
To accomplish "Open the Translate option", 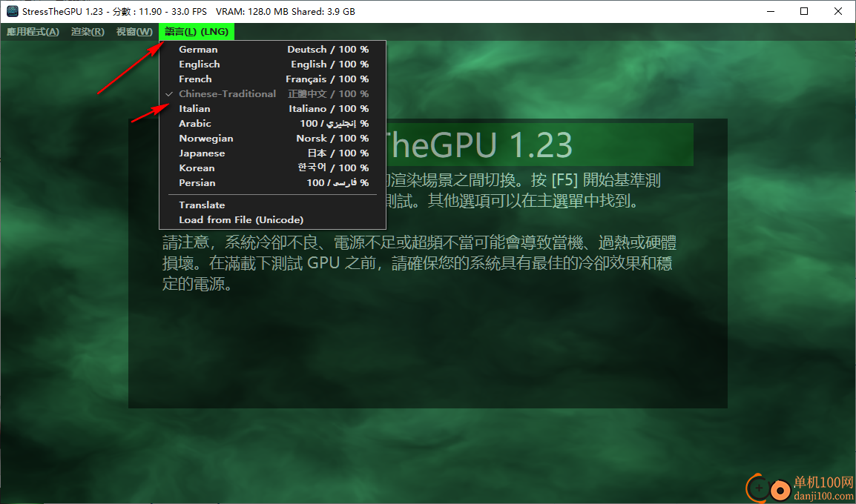I will pyautogui.click(x=272, y=205).
